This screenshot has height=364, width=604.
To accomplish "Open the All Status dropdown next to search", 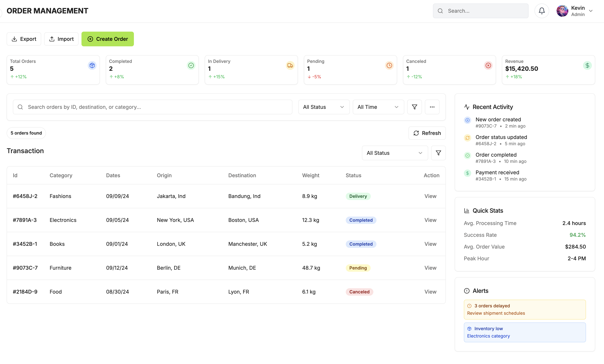I will click(x=324, y=107).
